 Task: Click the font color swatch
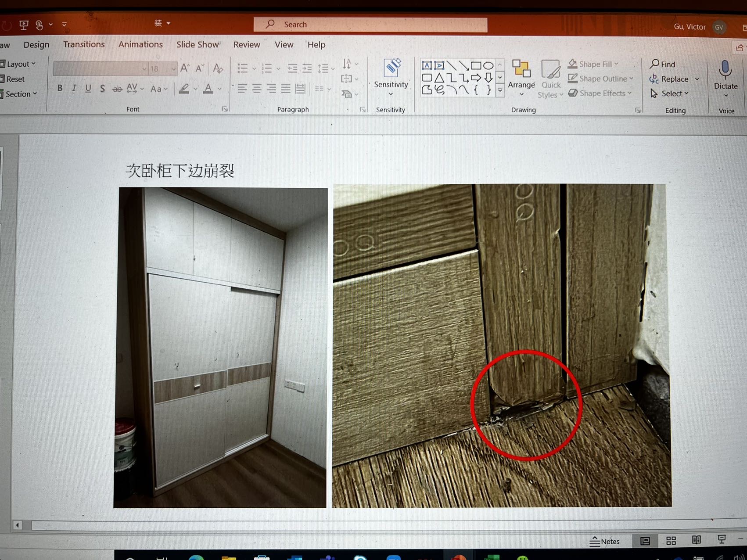[208, 89]
